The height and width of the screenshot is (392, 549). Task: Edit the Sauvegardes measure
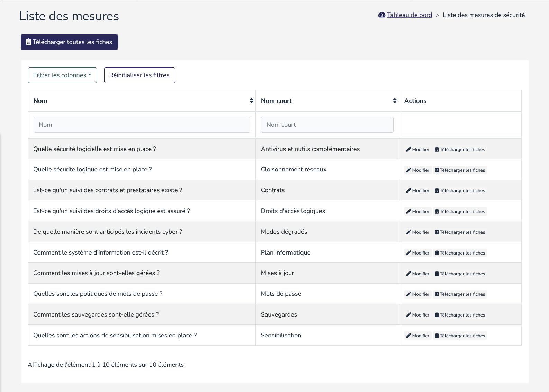click(418, 315)
